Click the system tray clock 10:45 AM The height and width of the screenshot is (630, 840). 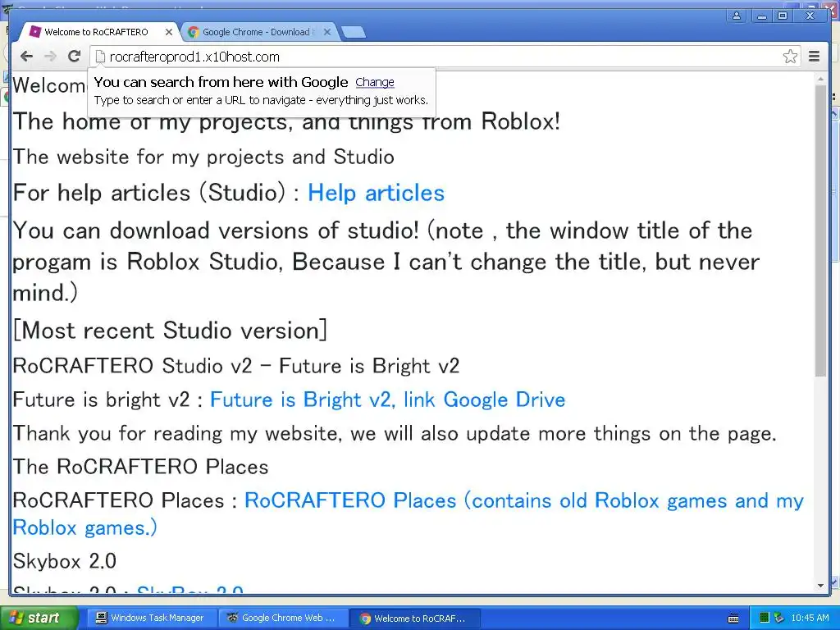point(810,619)
